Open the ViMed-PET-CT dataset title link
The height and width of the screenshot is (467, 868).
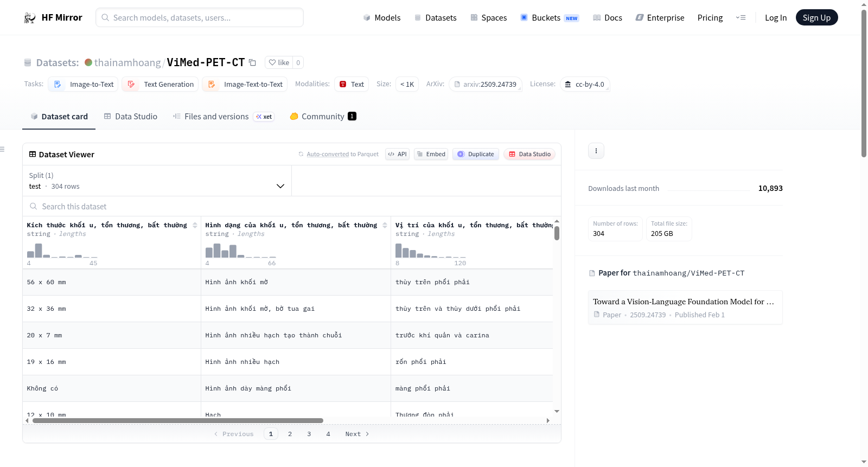click(x=206, y=62)
